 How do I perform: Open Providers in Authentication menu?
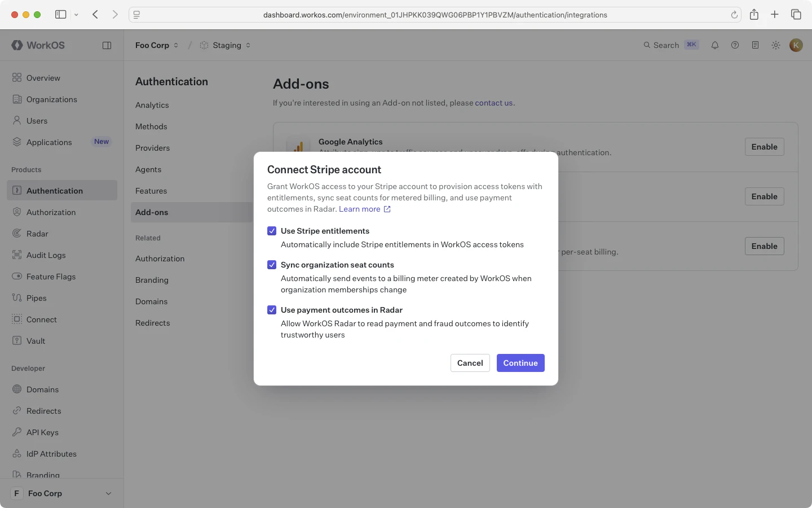click(152, 148)
